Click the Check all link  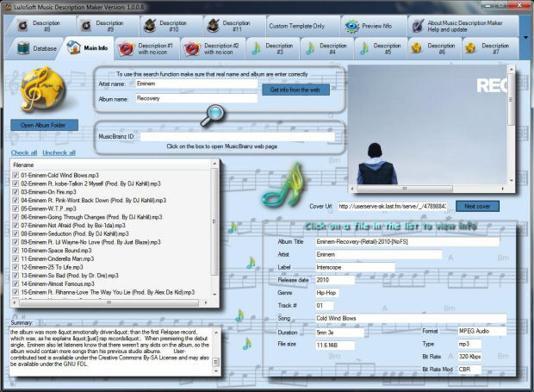24,152
